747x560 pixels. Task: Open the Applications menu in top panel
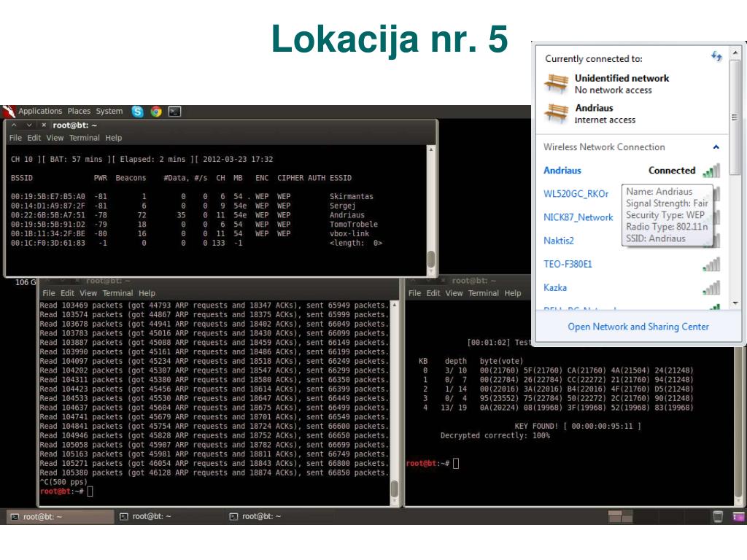40,111
